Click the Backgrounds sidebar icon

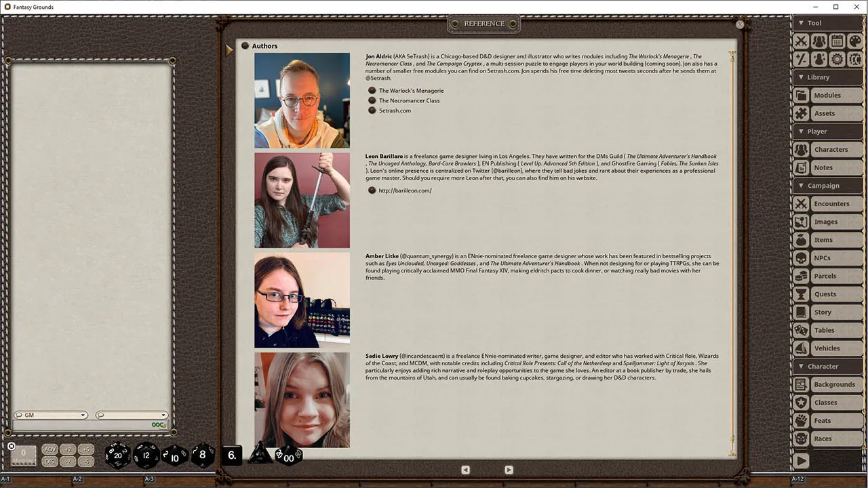(x=802, y=384)
